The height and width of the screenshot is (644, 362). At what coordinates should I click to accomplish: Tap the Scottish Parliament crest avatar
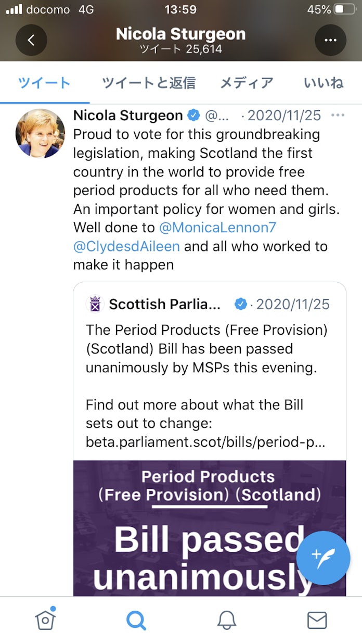point(95,304)
